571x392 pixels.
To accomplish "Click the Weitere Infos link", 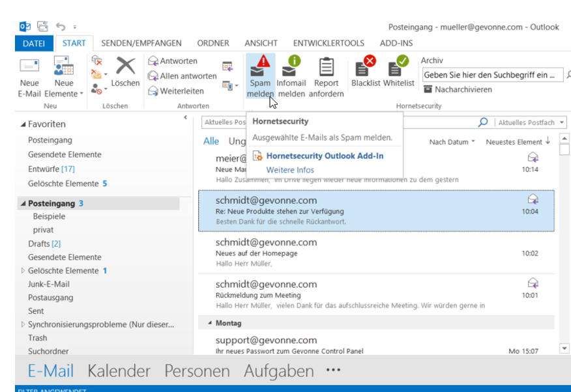I will pyautogui.click(x=290, y=170).
